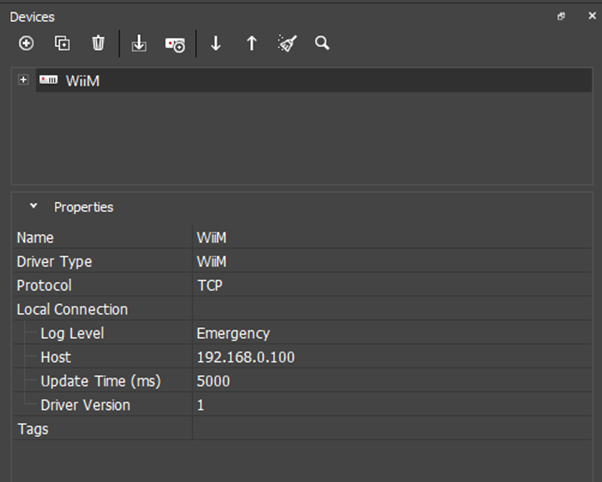This screenshot has width=602, height=482.
Task: Click the Name property label
Action: [35, 238]
